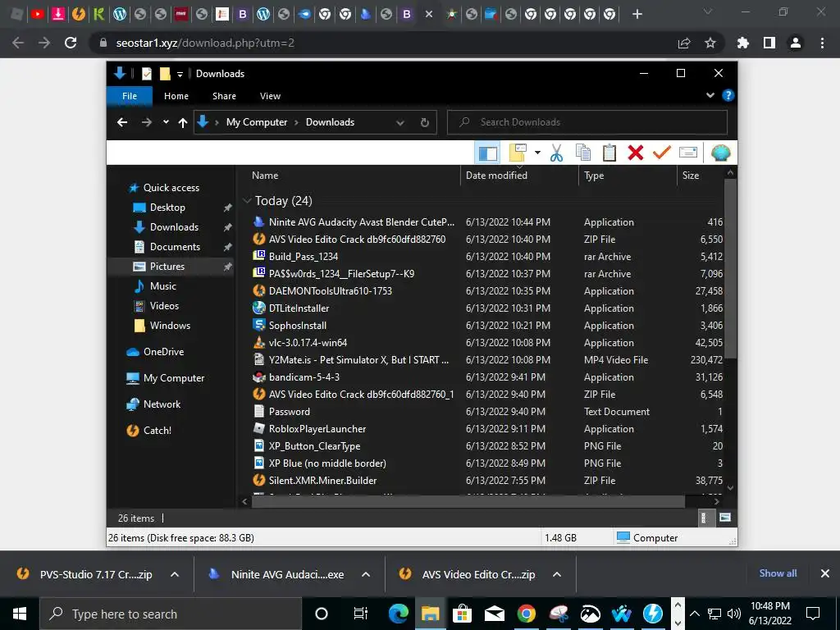
Task: Select Catch! in navigation pane
Action: 157,431
